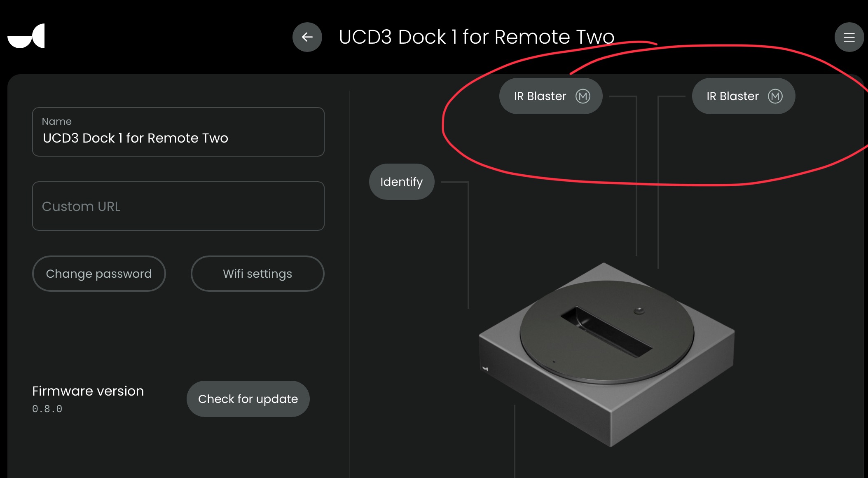The image size is (868, 478).
Task: Click the small logo on dock front
Action: [x=485, y=369]
